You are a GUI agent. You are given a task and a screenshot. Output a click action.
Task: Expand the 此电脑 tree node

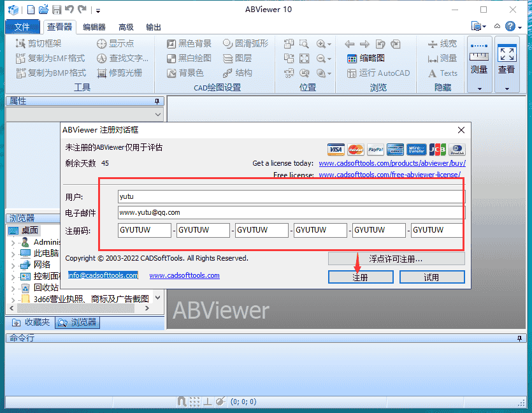(13, 254)
